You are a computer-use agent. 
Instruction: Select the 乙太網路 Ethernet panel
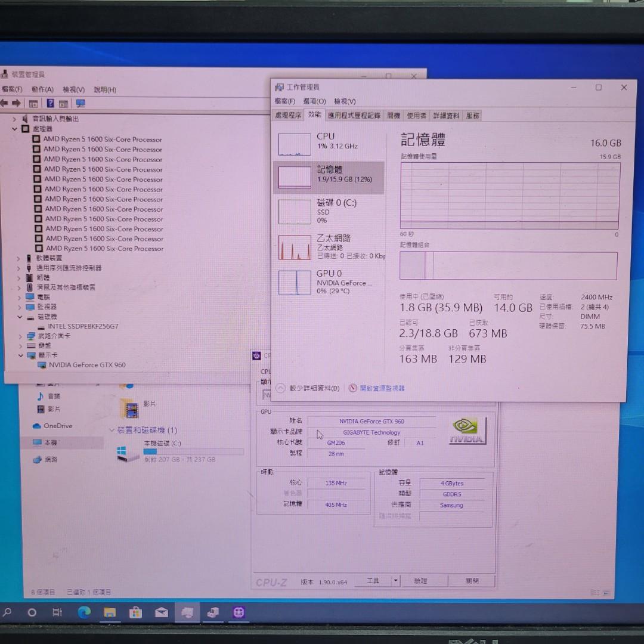coord(329,246)
